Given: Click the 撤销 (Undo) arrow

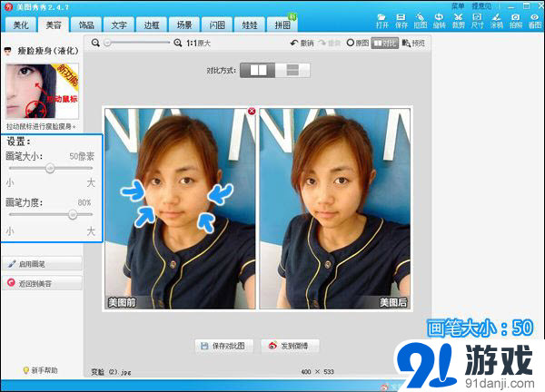Looking at the screenshot, I should tap(302, 43).
